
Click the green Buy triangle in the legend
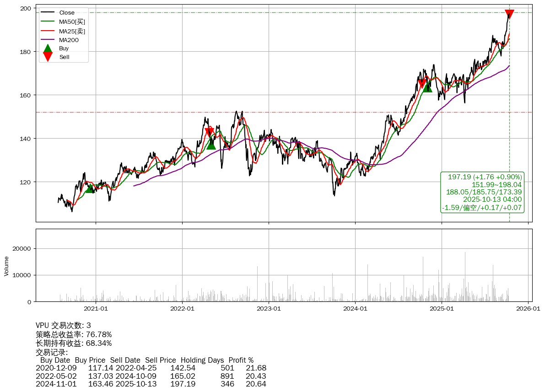(x=48, y=48)
